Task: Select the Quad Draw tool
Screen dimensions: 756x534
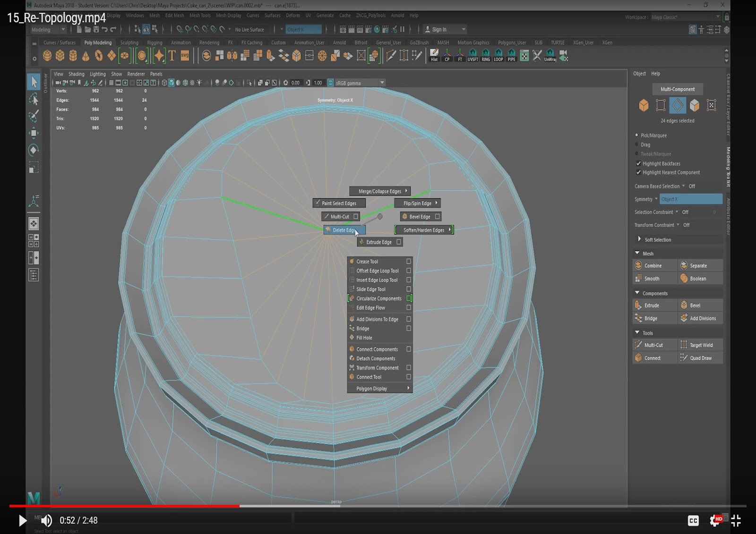Action: (701, 357)
